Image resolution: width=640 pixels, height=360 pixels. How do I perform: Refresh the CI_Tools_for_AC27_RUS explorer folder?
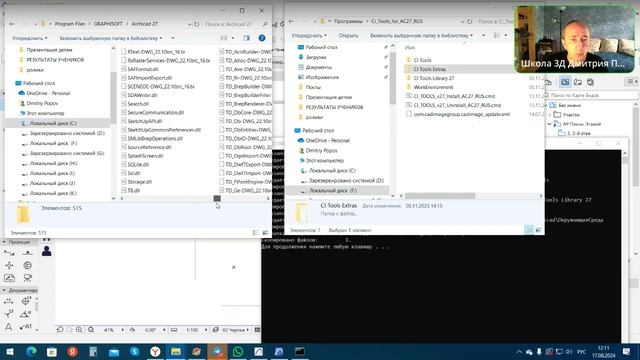[469, 21]
